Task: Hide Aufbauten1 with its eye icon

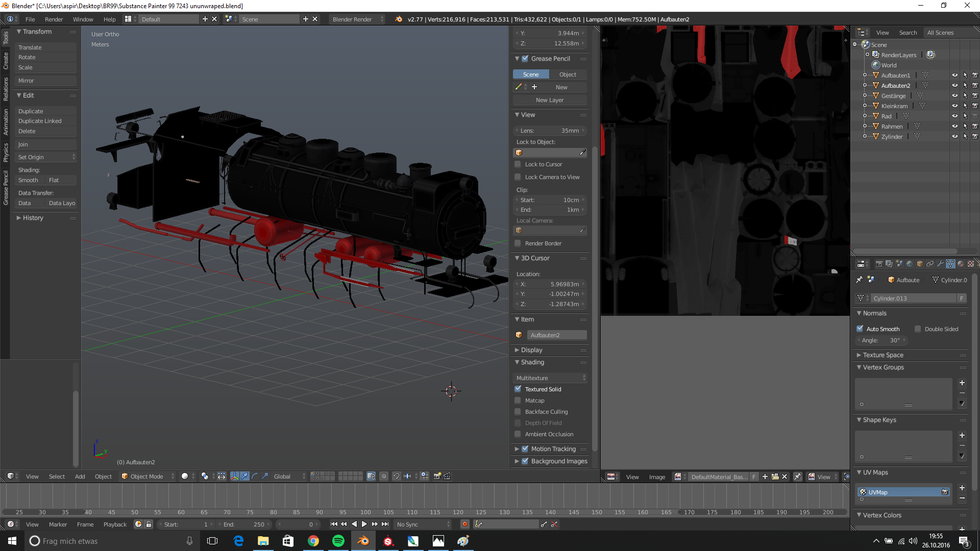Action: pos(954,76)
